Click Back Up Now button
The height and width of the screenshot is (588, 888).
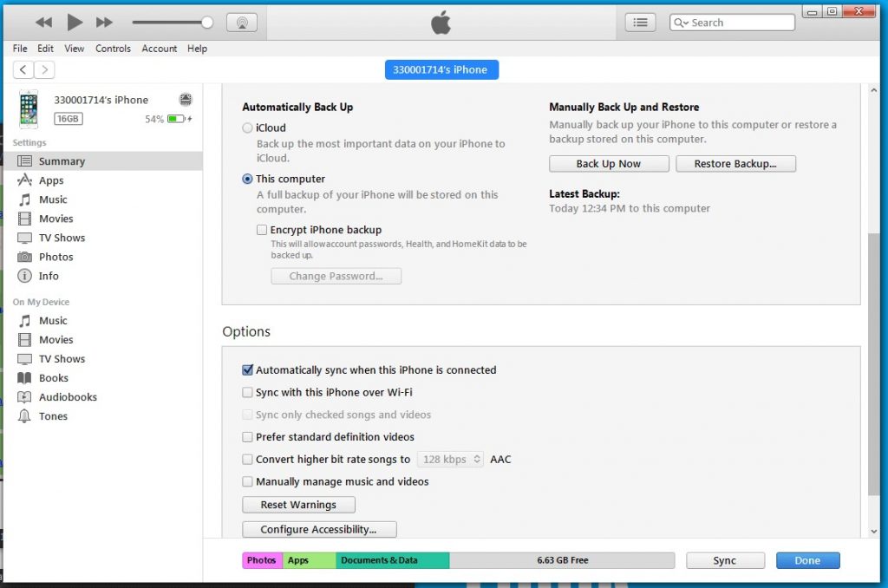609,164
